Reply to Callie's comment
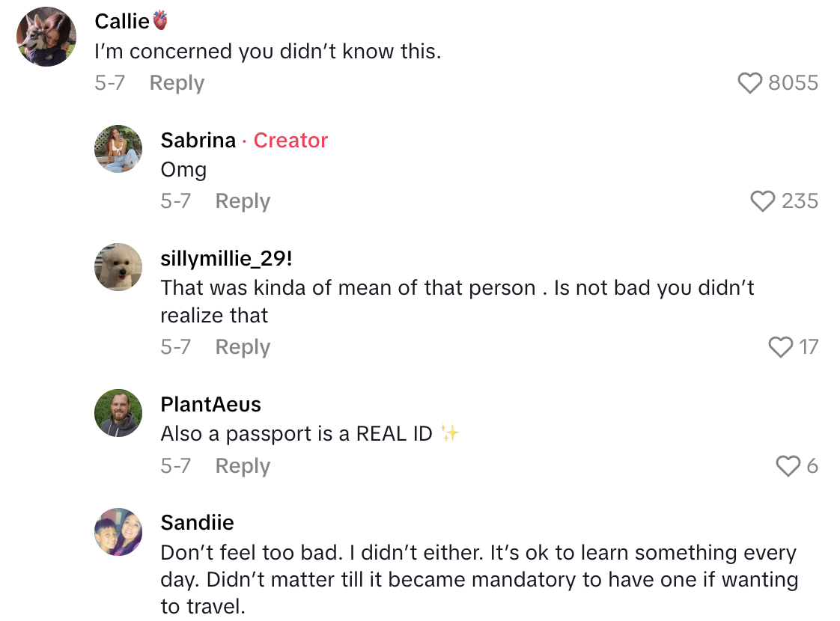The image size is (840, 621). [177, 82]
